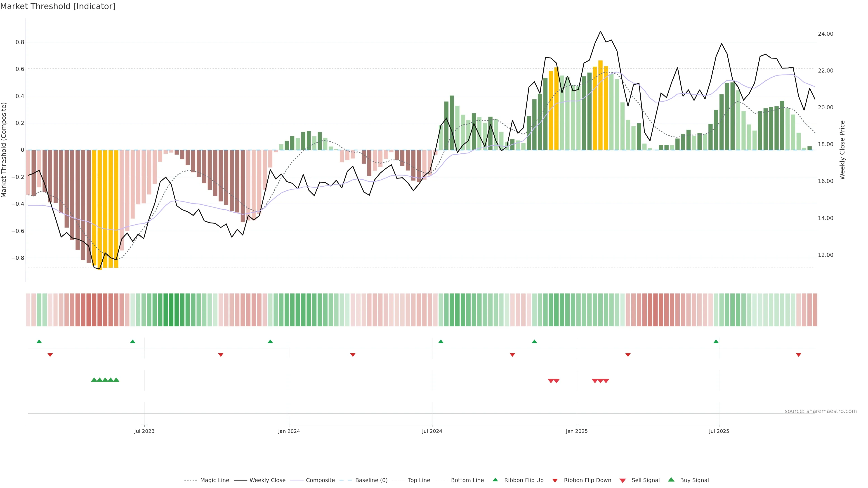
Task: Hide the Composite series via legend
Action: pos(320,480)
